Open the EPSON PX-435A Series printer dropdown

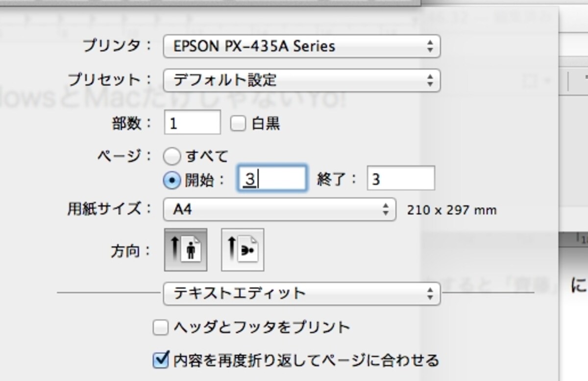tap(302, 46)
